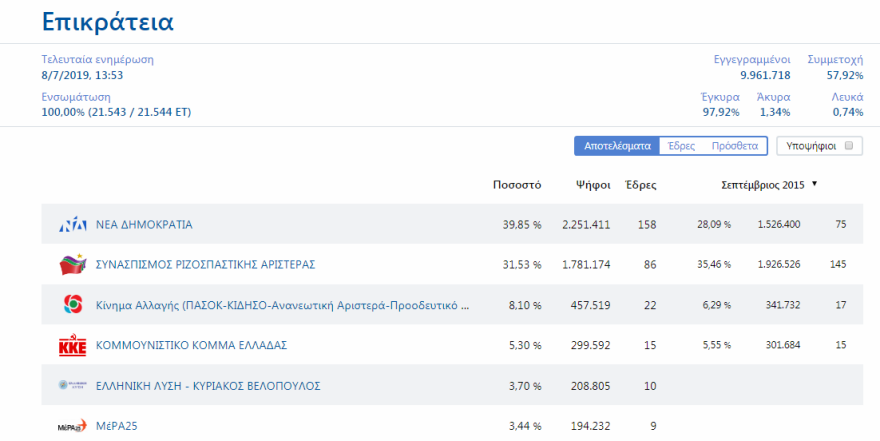Click the Ψήφοι column header

(x=593, y=185)
